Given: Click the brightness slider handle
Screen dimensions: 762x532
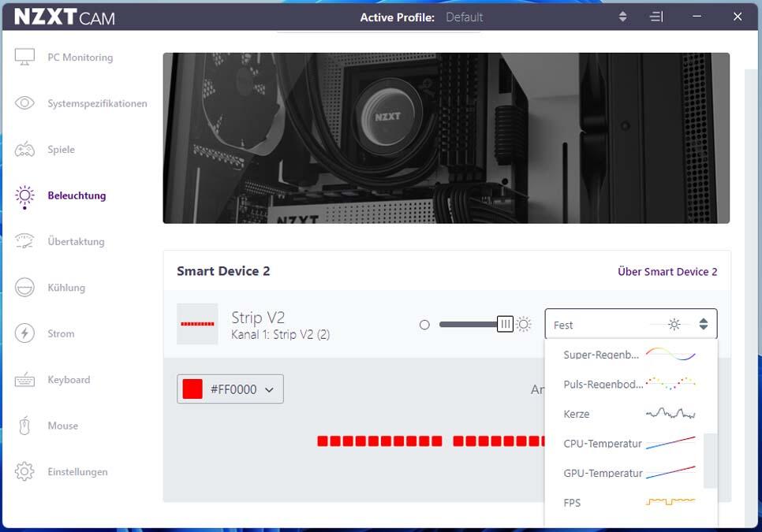Looking at the screenshot, I should point(505,324).
